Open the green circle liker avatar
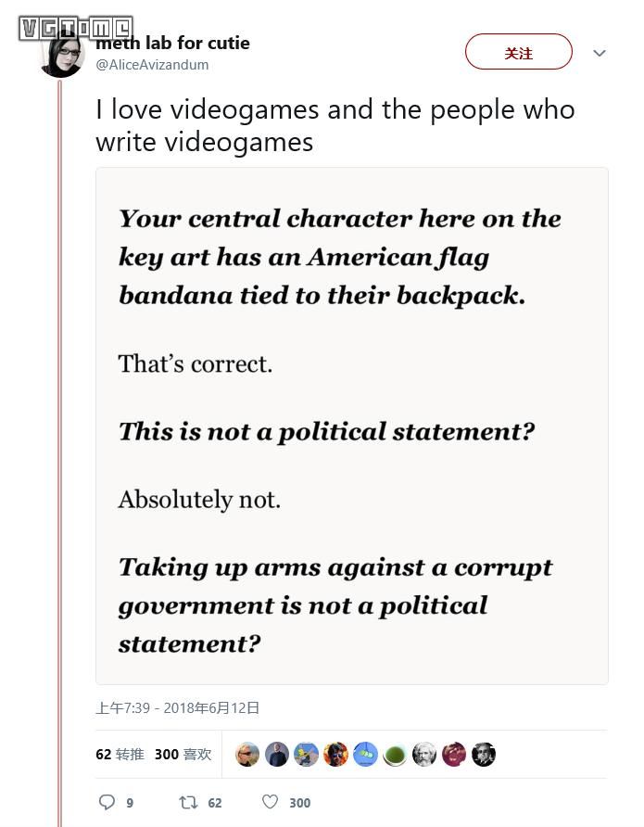 click(x=395, y=754)
